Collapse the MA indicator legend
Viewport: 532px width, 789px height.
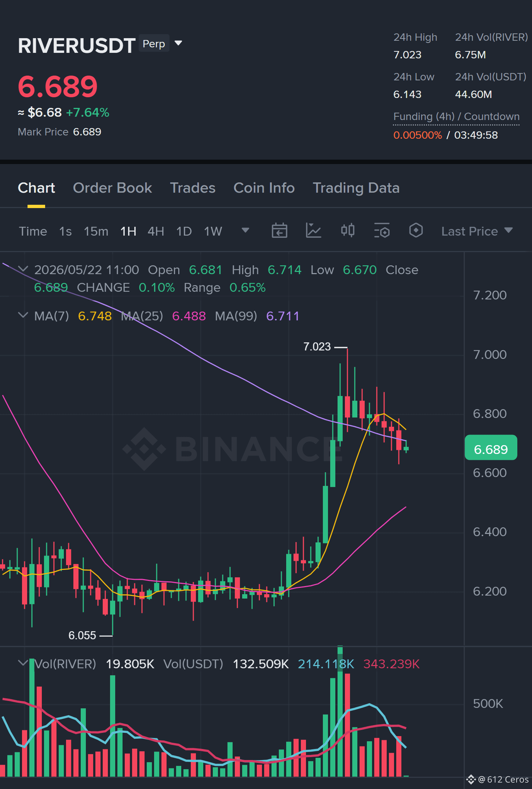pos(23,315)
